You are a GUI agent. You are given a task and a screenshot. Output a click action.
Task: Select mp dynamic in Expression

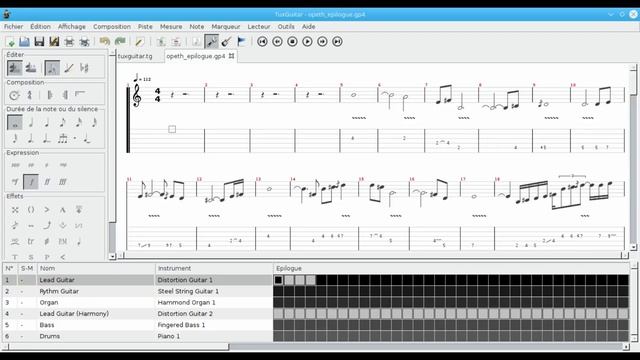pos(63,165)
